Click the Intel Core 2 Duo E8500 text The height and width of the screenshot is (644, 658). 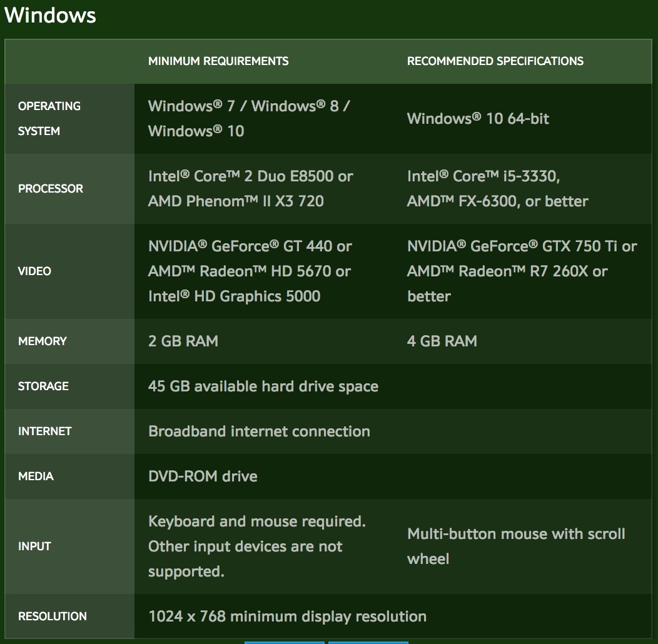coord(250,176)
